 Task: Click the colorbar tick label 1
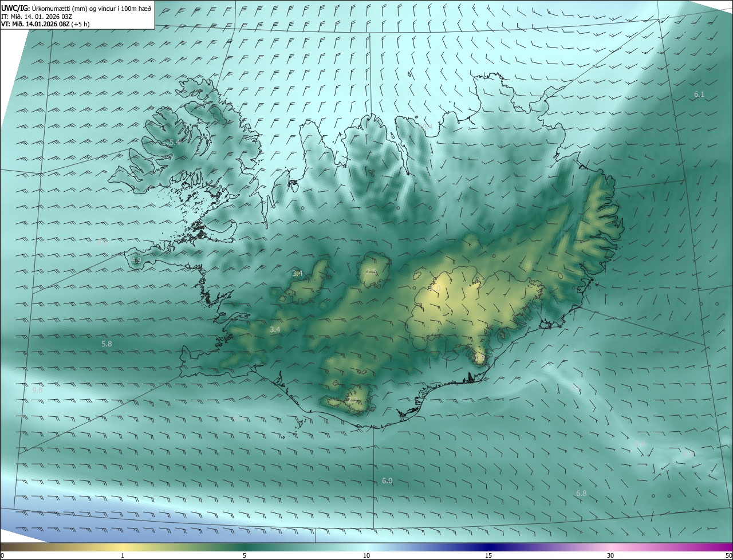coord(123,555)
